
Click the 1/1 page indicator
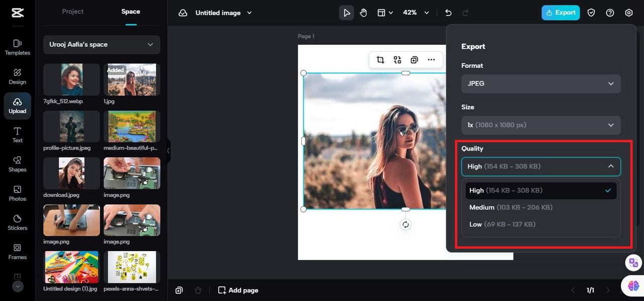(x=590, y=290)
